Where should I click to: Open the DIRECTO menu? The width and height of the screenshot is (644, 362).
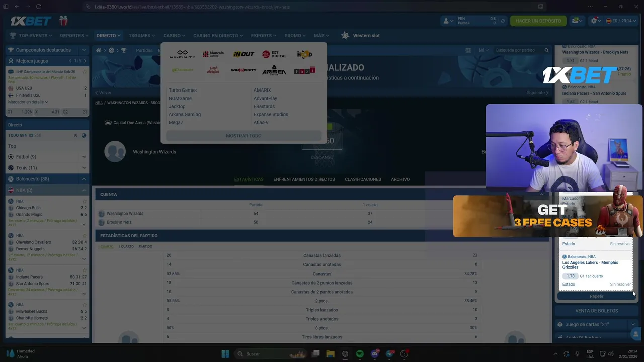point(109,36)
